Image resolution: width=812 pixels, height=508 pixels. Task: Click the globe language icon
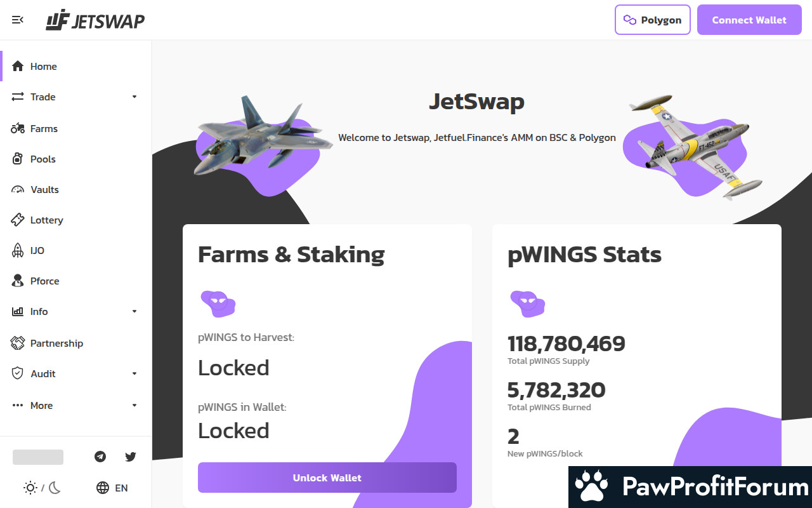pos(103,488)
